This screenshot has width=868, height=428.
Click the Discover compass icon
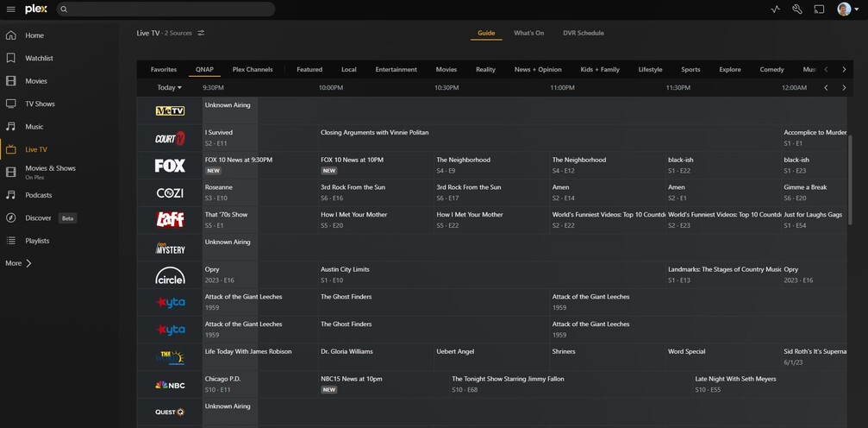[10, 217]
